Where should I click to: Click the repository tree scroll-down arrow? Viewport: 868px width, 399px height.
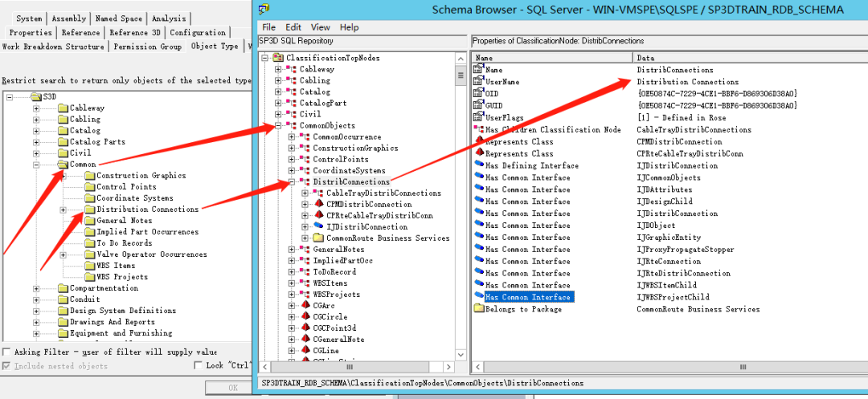click(x=461, y=356)
